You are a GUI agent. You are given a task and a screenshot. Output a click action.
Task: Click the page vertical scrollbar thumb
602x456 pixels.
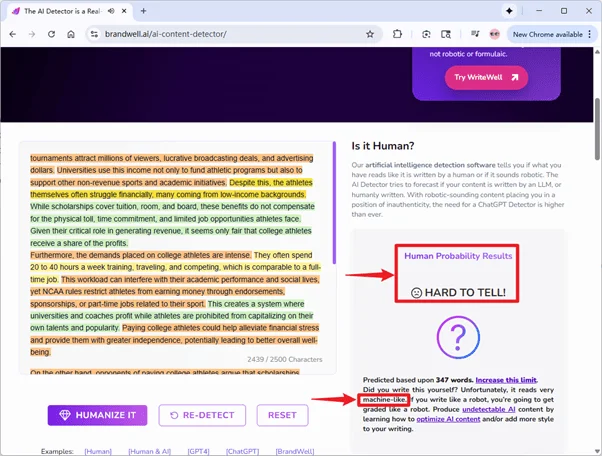click(x=597, y=129)
